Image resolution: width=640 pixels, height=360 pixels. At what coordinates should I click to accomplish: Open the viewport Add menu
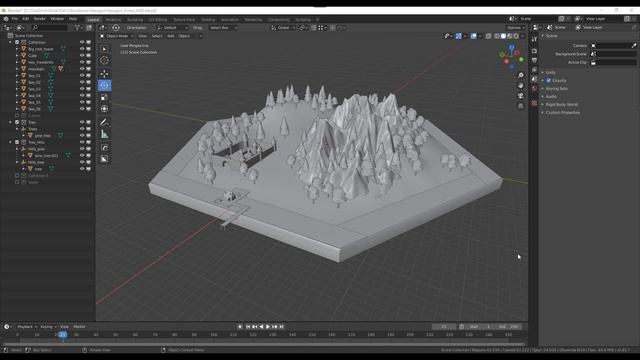[171, 36]
